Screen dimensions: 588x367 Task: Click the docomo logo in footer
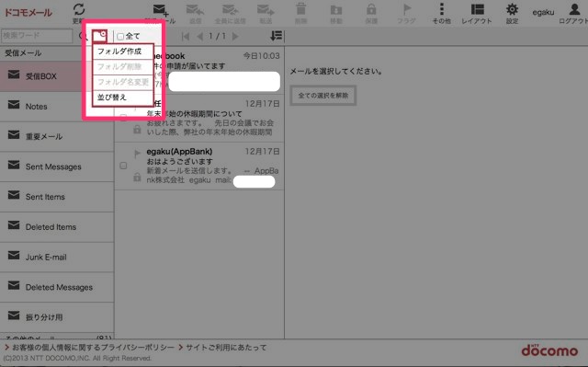549,350
